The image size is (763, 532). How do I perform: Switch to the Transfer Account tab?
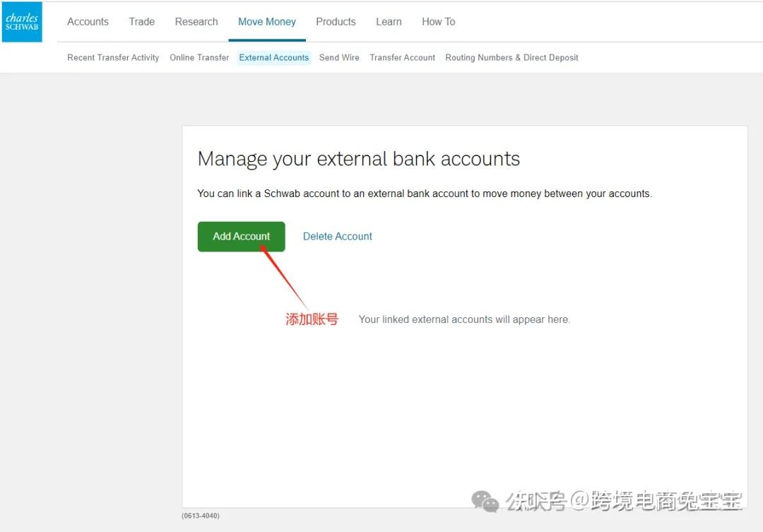[402, 57]
